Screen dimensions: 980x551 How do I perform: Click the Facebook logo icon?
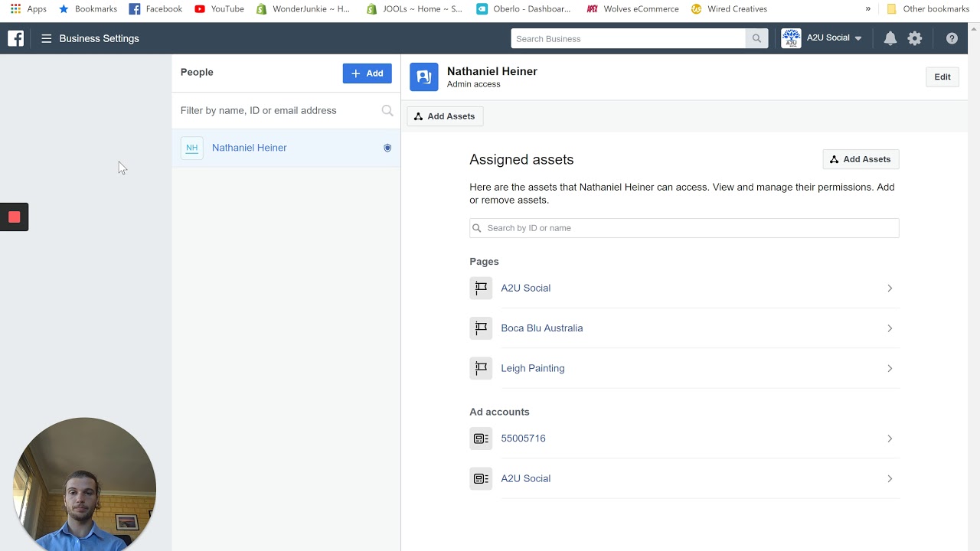[15, 38]
